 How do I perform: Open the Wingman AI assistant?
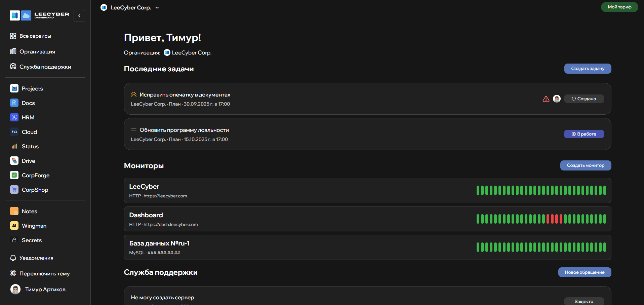[34, 226]
